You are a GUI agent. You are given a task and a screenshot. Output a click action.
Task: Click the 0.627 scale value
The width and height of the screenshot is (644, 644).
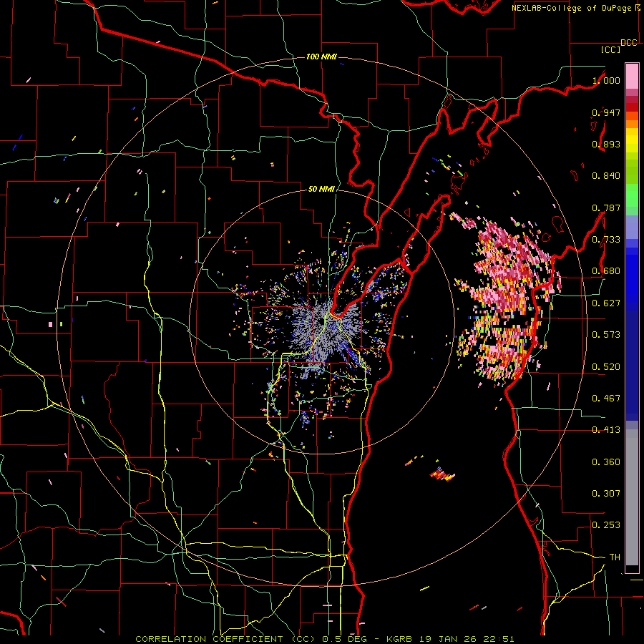coord(606,303)
